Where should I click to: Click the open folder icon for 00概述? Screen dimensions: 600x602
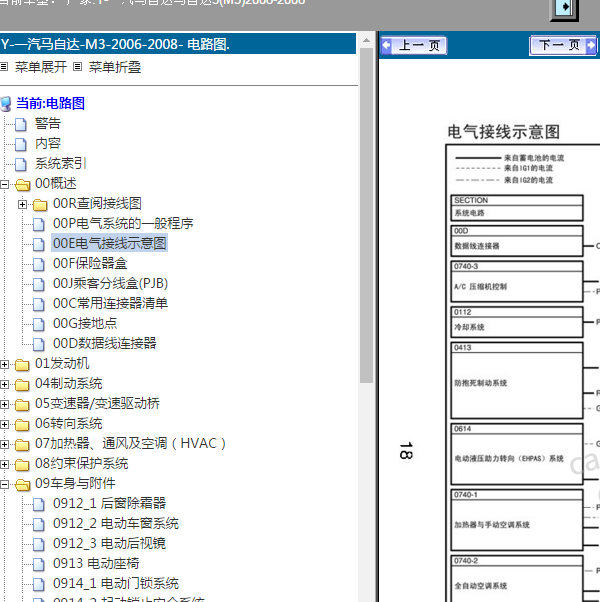tap(23, 185)
